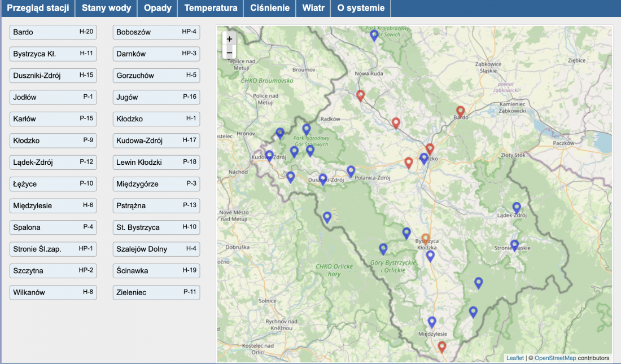Switch to the Stany wody tab
This screenshot has height=364, width=621.
tap(106, 8)
